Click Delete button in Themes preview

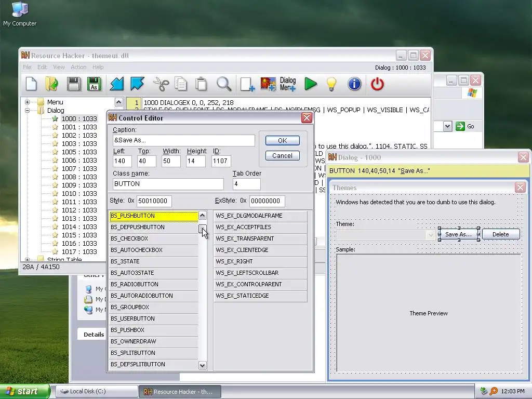pos(501,234)
